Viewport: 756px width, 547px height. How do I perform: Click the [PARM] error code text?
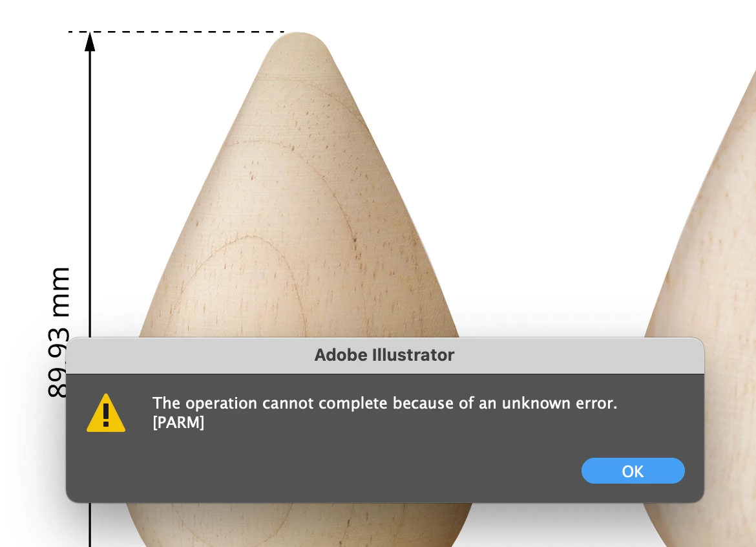pos(178,423)
